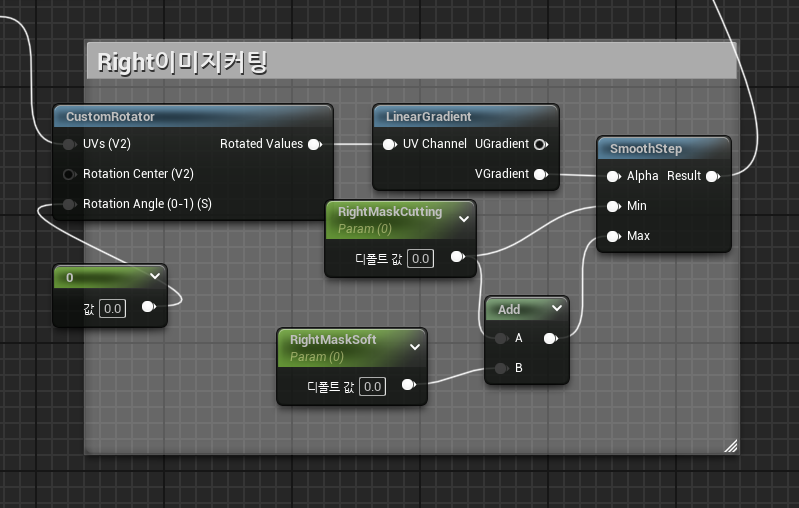Click the RightMaskCutting output pin
Viewport: 799px width, 508px height.
458,256
